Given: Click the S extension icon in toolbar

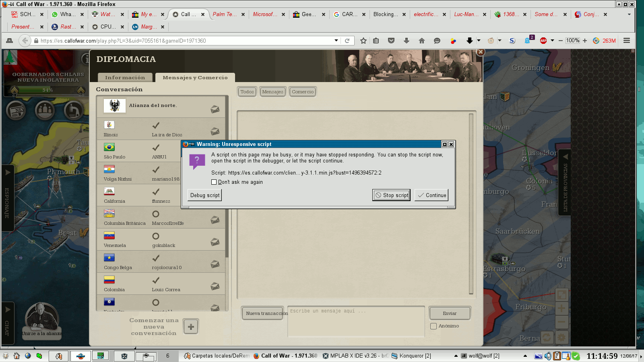Looking at the screenshot, I should point(512,41).
